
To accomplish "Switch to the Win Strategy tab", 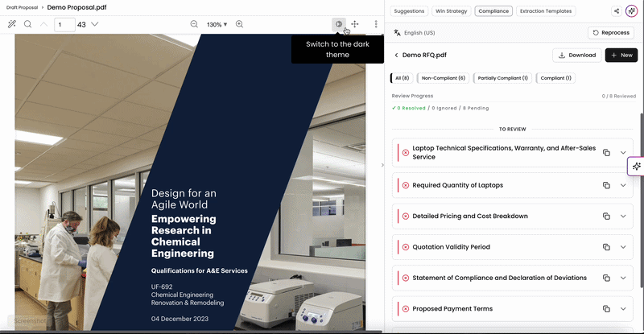I will pos(451,11).
